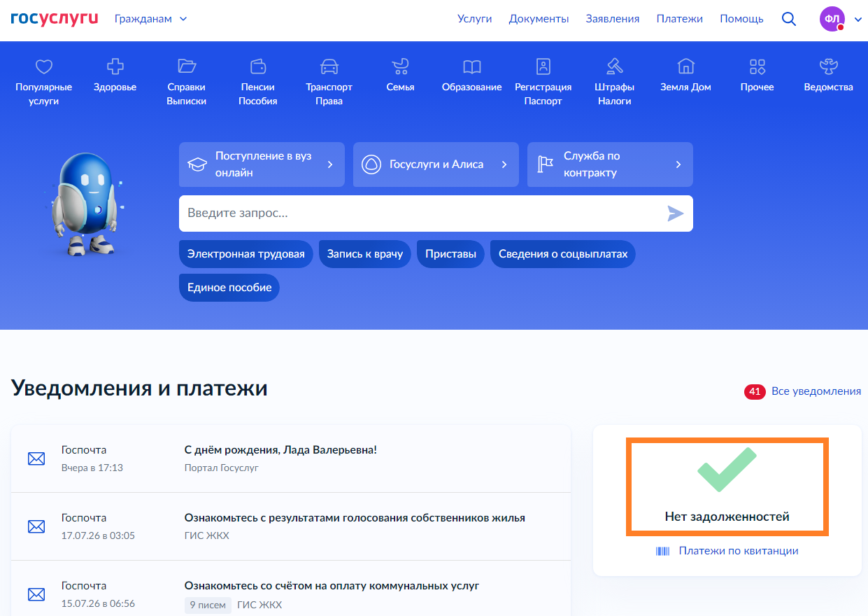Screen dimensions: 868x616
Task: Open the Ведомства eagle emblem icon
Action: [829, 66]
